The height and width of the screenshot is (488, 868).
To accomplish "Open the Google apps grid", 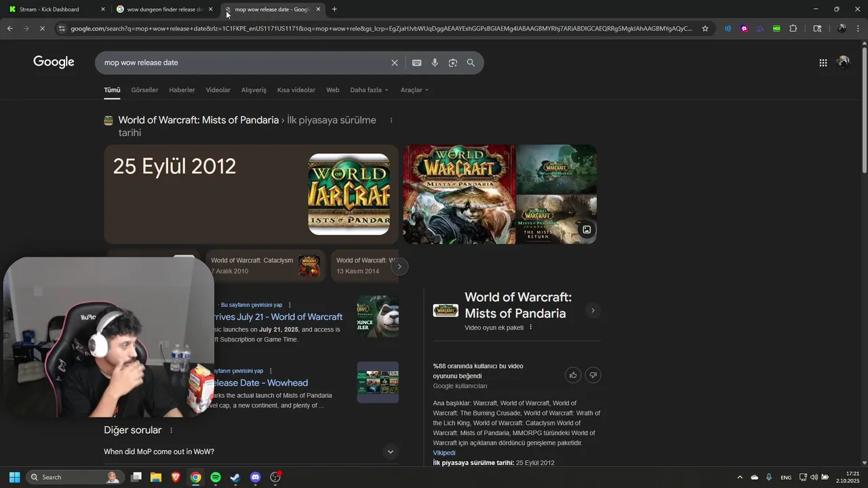I will pyautogui.click(x=823, y=62).
